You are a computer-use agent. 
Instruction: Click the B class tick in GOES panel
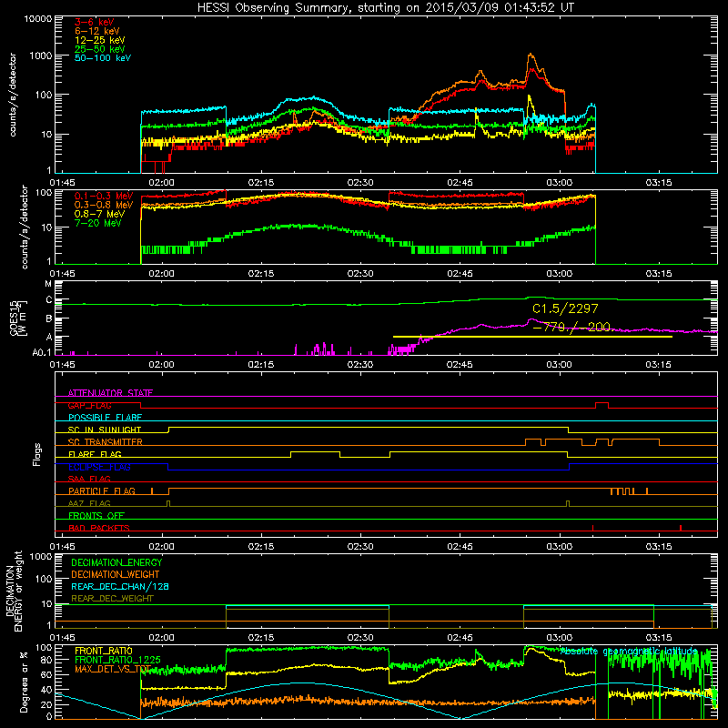coord(49,319)
